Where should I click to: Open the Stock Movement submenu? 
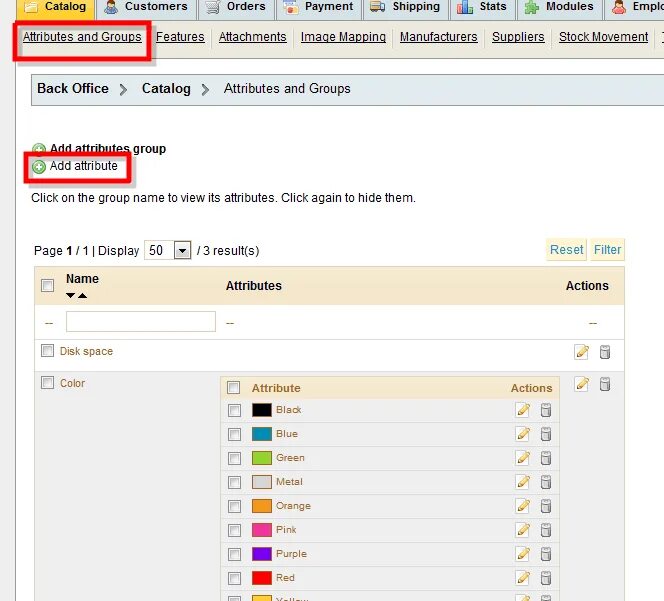pyautogui.click(x=603, y=37)
